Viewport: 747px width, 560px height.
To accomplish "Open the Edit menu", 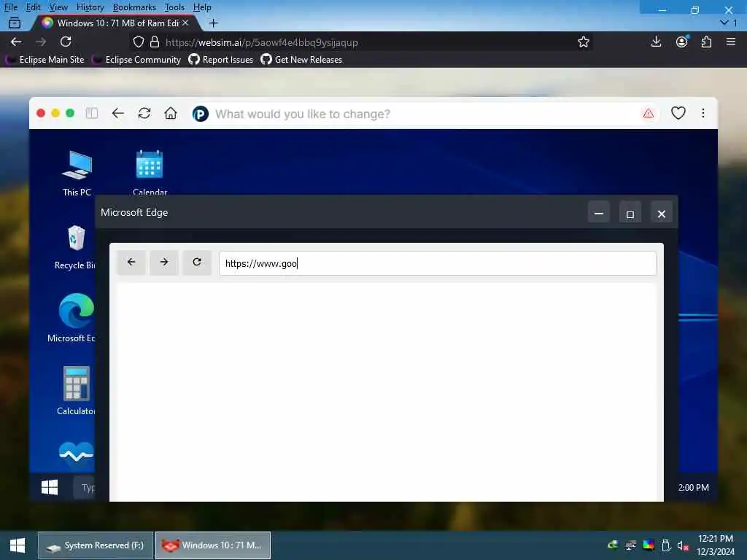I will pyautogui.click(x=33, y=7).
